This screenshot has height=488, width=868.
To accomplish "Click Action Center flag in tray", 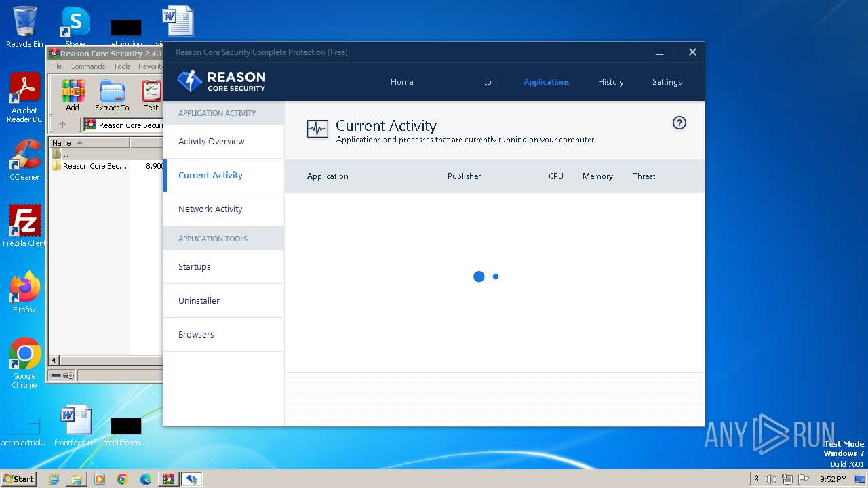I will click(804, 479).
